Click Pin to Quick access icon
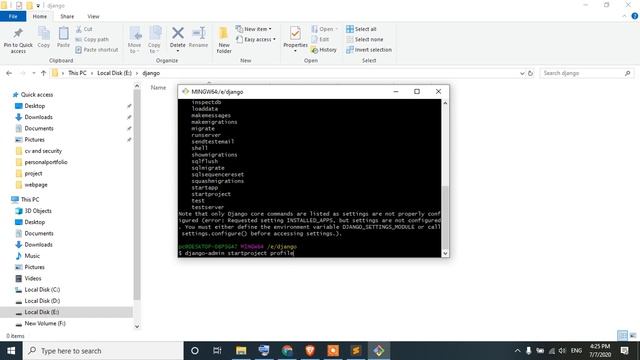 (x=18, y=33)
